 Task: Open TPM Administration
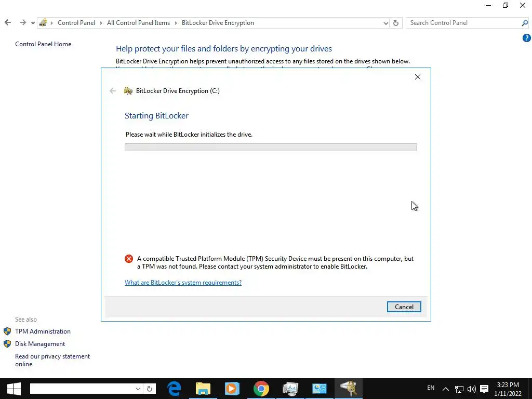(43, 331)
